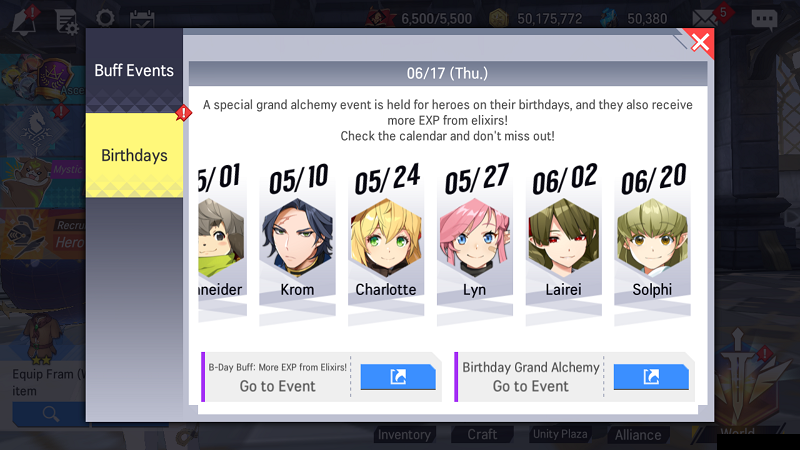The height and width of the screenshot is (450, 800).
Task: Select the Birthdays tab
Action: point(134,155)
